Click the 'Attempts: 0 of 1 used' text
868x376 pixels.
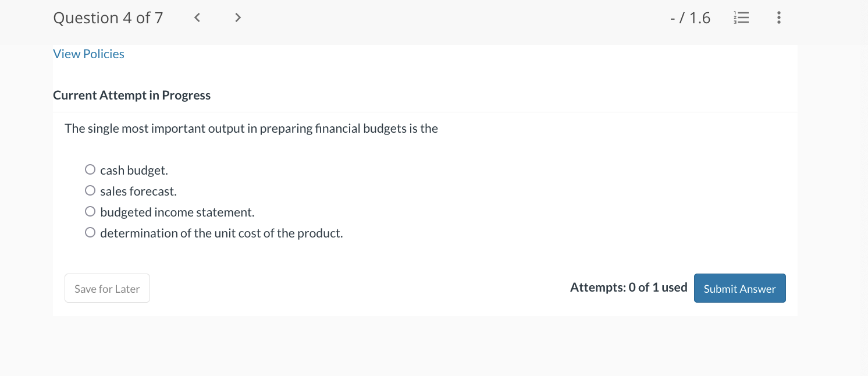(x=628, y=288)
